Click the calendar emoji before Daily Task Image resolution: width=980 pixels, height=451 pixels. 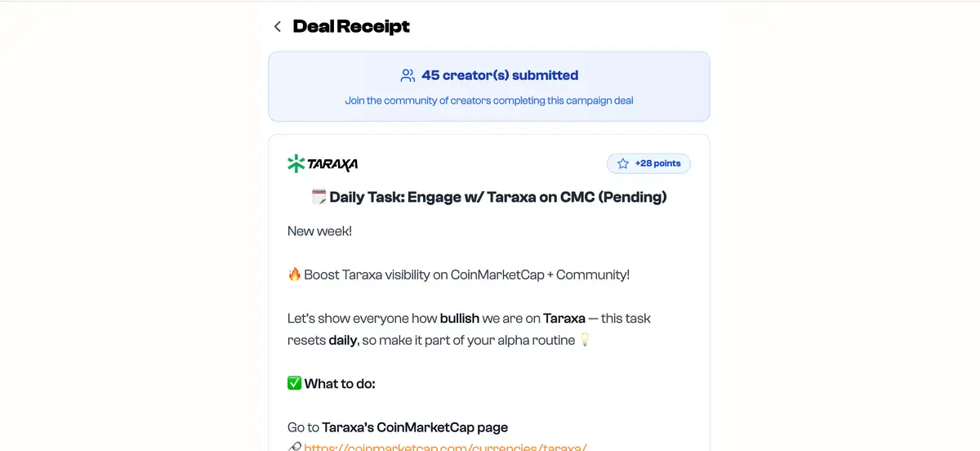click(x=319, y=197)
